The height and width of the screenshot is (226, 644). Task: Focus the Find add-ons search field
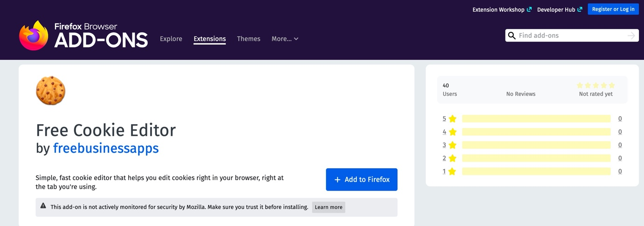(x=571, y=35)
